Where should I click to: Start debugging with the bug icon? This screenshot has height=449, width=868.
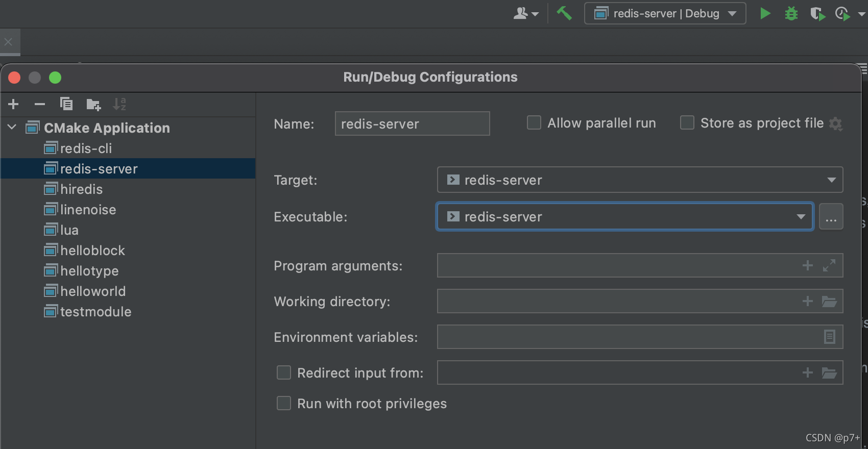click(x=791, y=14)
